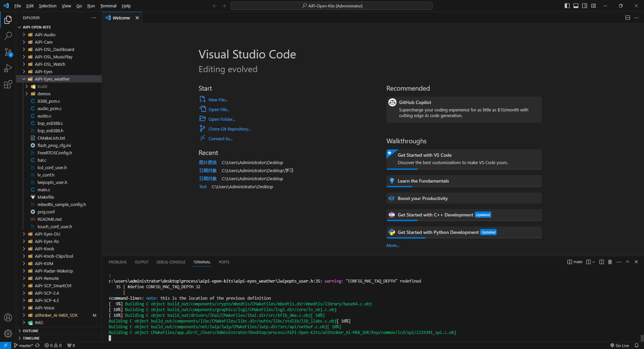Switch to the PORTS panel tab
Image resolution: width=644 pixels, height=349 pixels.
click(224, 262)
